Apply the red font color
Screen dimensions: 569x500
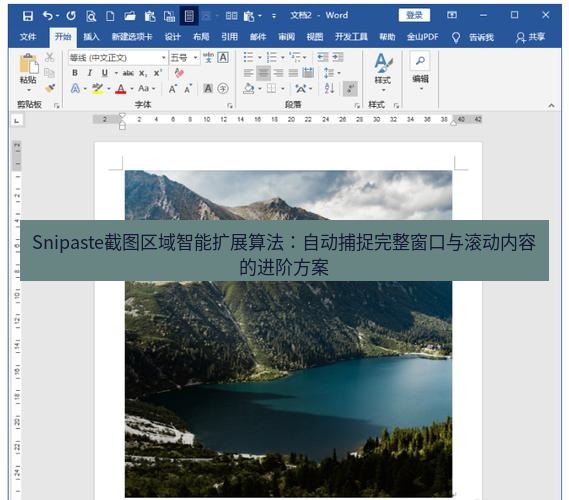pyautogui.click(x=121, y=89)
